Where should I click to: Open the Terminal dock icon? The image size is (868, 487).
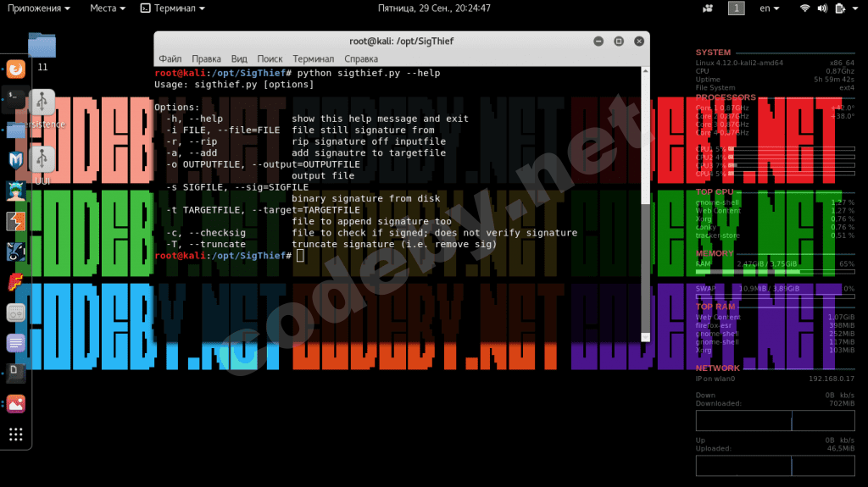tap(15, 97)
